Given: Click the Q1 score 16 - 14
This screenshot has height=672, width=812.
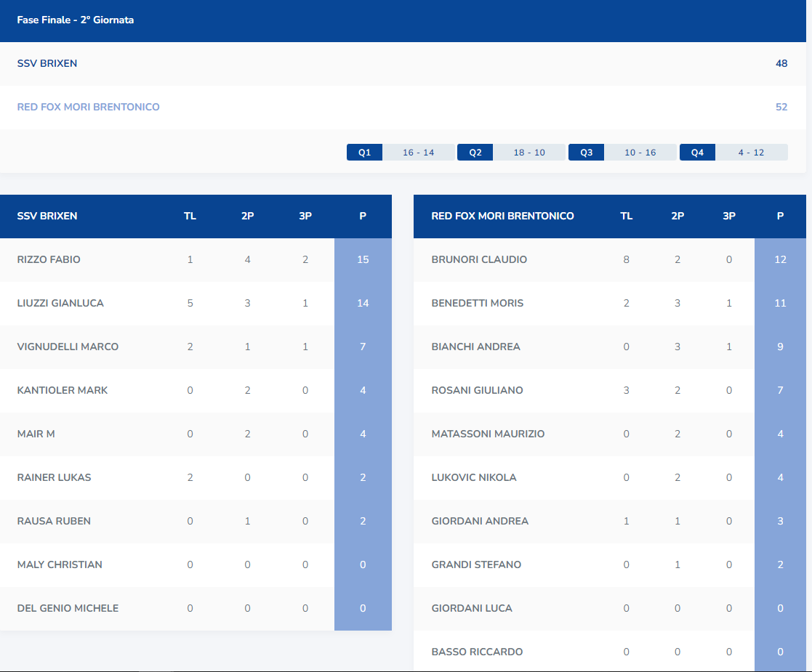Looking at the screenshot, I should (x=418, y=153).
